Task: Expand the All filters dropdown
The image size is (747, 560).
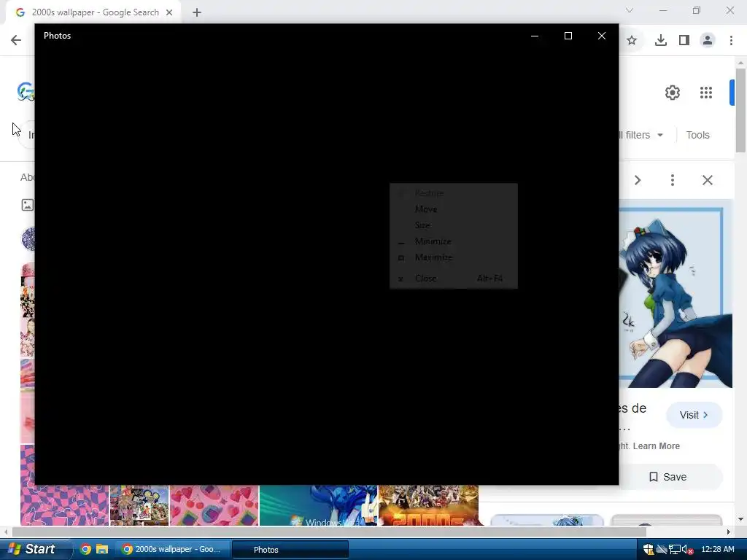Action: (x=640, y=135)
